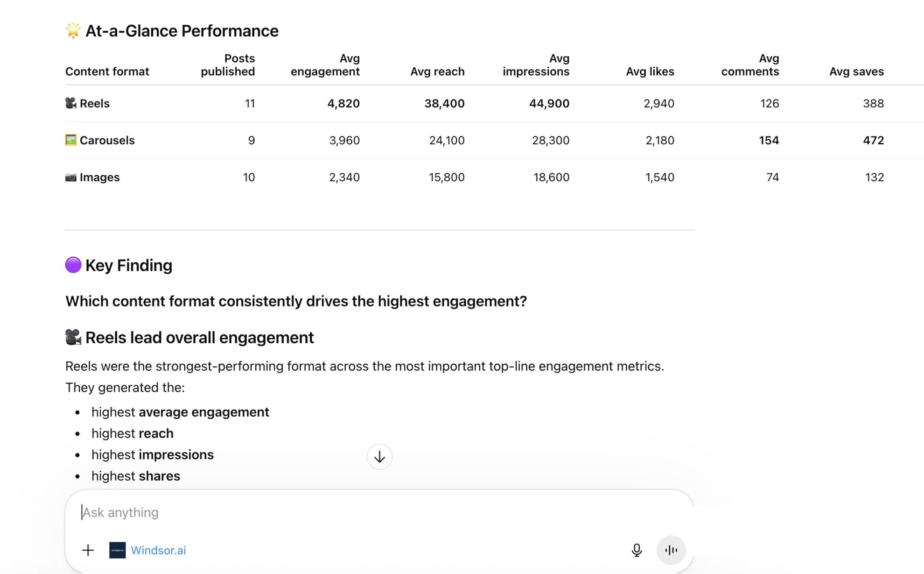Select the Avg likes column header
924x574 pixels.
pos(650,71)
